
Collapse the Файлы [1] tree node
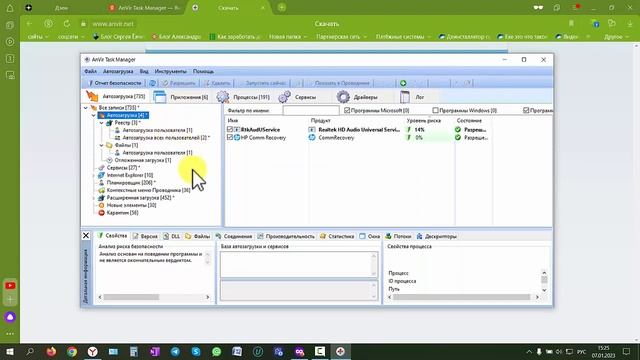tap(102, 145)
